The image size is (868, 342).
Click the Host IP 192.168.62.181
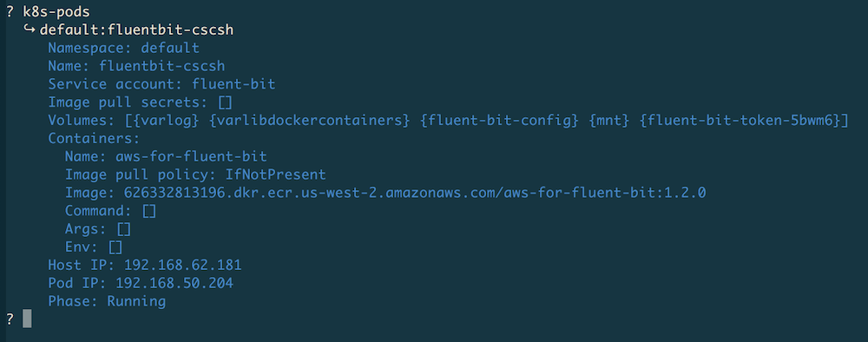click(182, 265)
